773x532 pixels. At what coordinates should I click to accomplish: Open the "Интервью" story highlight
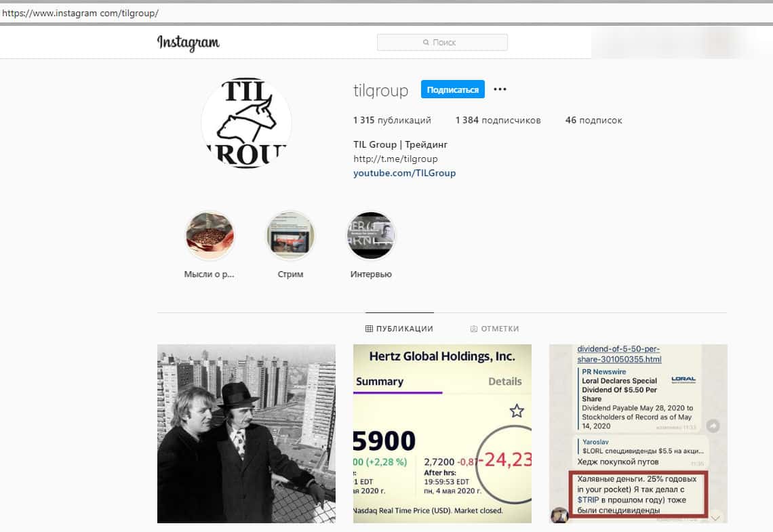tap(371, 235)
